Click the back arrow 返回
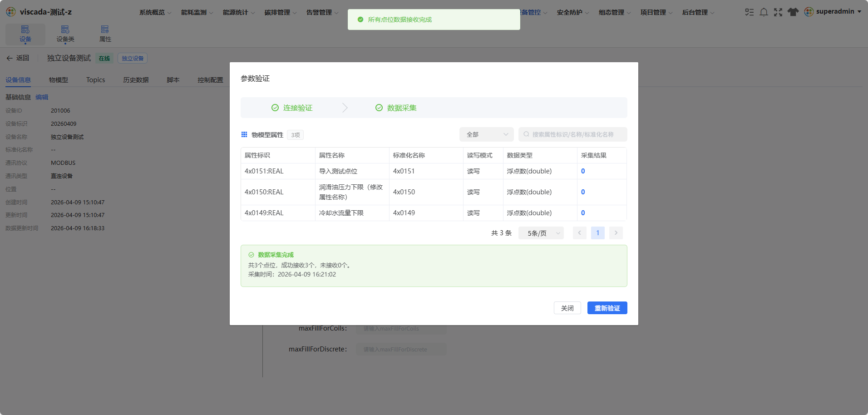The image size is (868, 415). pyautogui.click(x=18, y=58)
